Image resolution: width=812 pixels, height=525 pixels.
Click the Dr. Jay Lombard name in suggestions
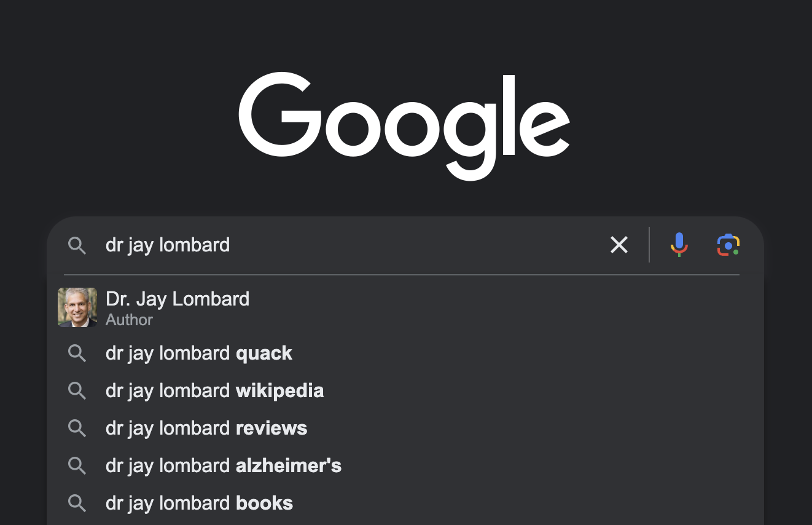(178, 299)
